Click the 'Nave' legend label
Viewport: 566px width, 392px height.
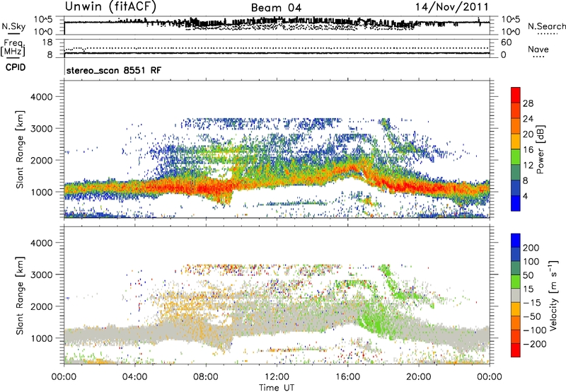point(538,49)
